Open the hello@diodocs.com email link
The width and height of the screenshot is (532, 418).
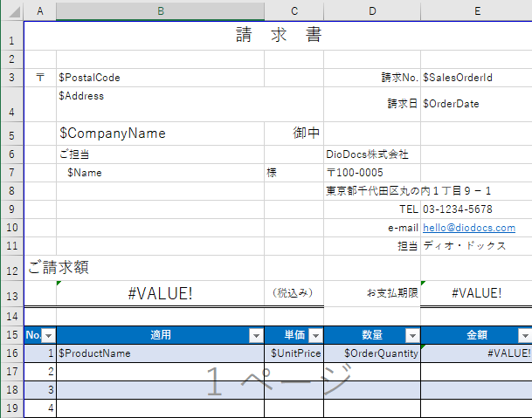469,228
